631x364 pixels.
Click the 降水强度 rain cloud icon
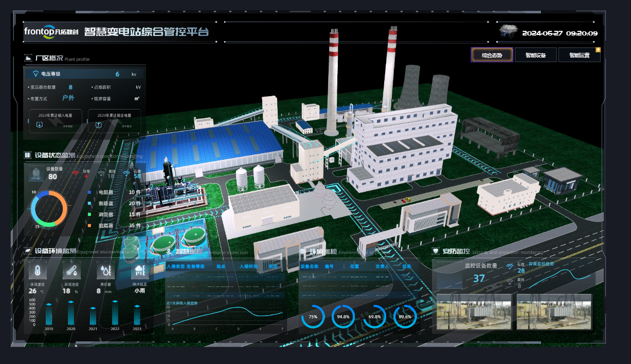140,271
